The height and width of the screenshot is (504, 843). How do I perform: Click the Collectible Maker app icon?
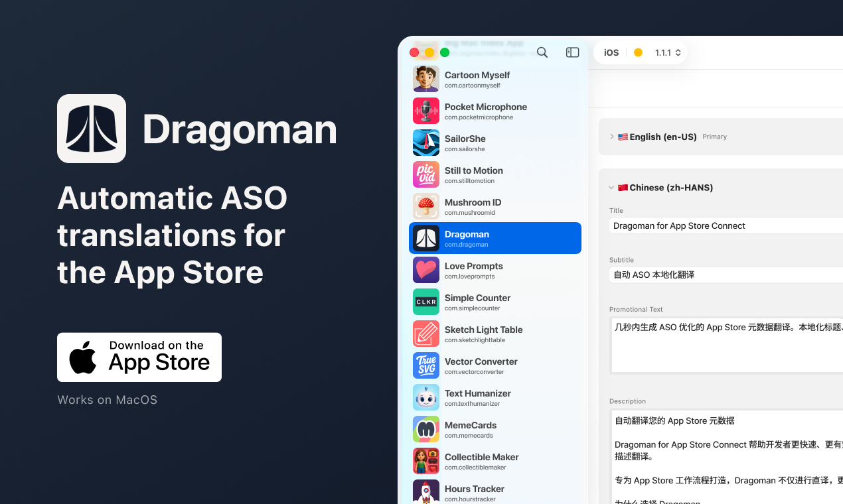click(426, 461)
